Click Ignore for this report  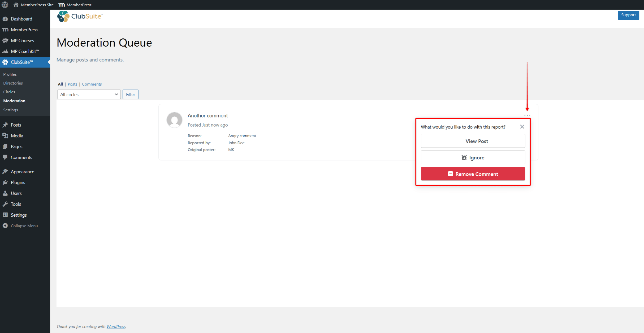pos(473,157)
